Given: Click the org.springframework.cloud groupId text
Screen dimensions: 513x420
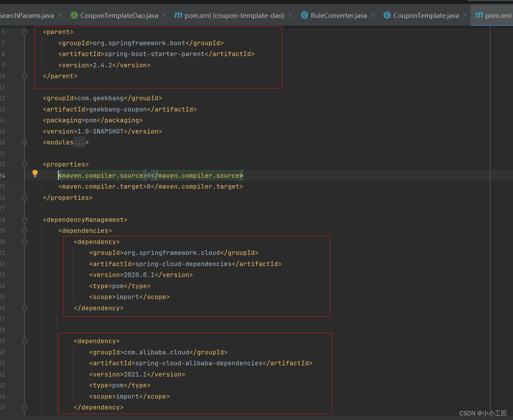Looking at the screenshot, I should [172, 253].
